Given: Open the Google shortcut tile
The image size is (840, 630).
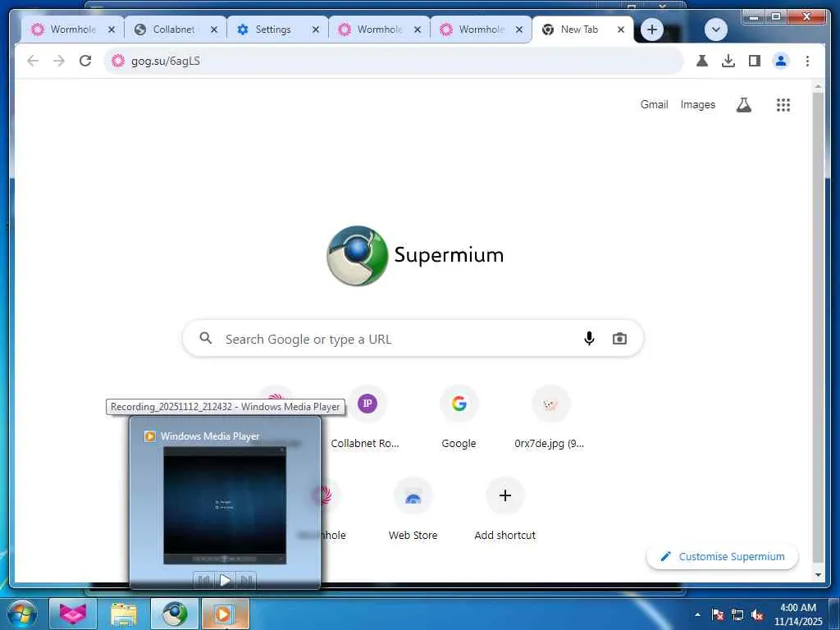Looking at the screenshot, I should point(459,418).
